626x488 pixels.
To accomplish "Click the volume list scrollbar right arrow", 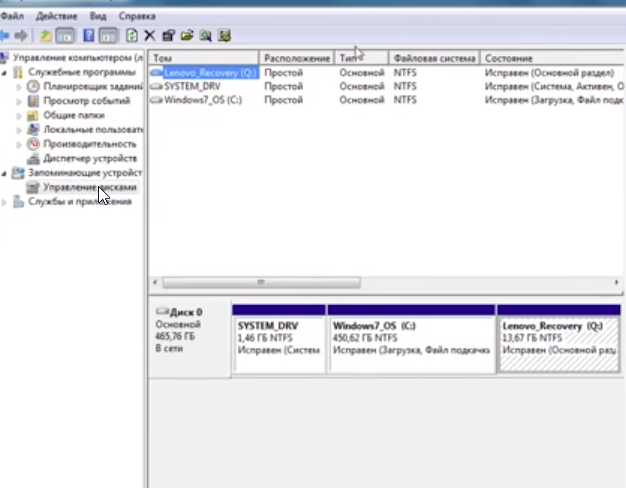I will coord(616,283).
